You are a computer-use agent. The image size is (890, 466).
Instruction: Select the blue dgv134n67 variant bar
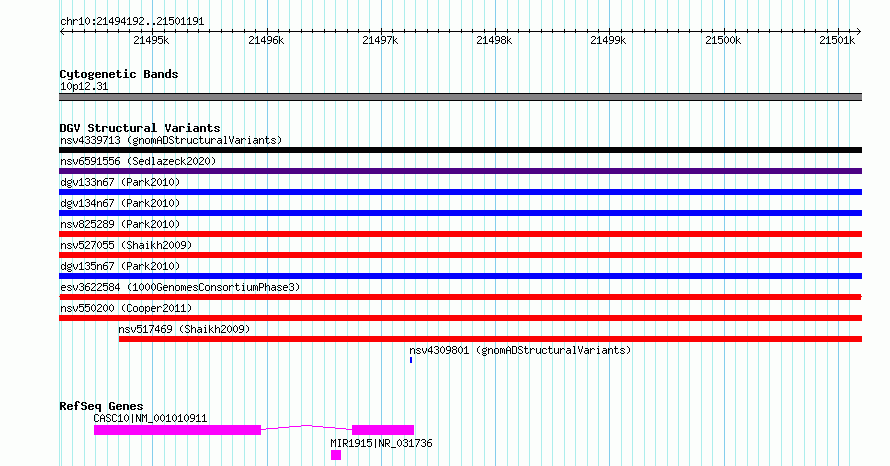point(460,213)
